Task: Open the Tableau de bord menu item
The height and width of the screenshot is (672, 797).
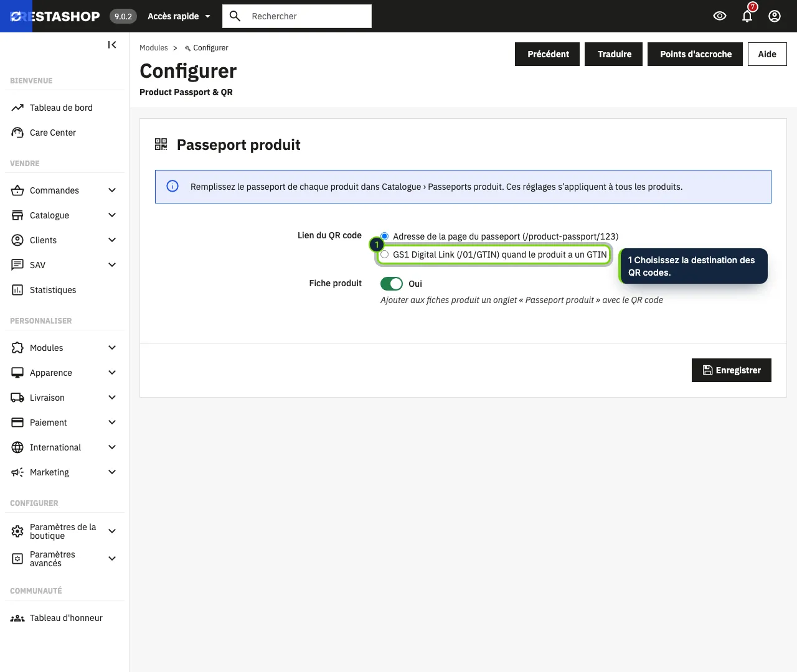Action: (65, 108)
